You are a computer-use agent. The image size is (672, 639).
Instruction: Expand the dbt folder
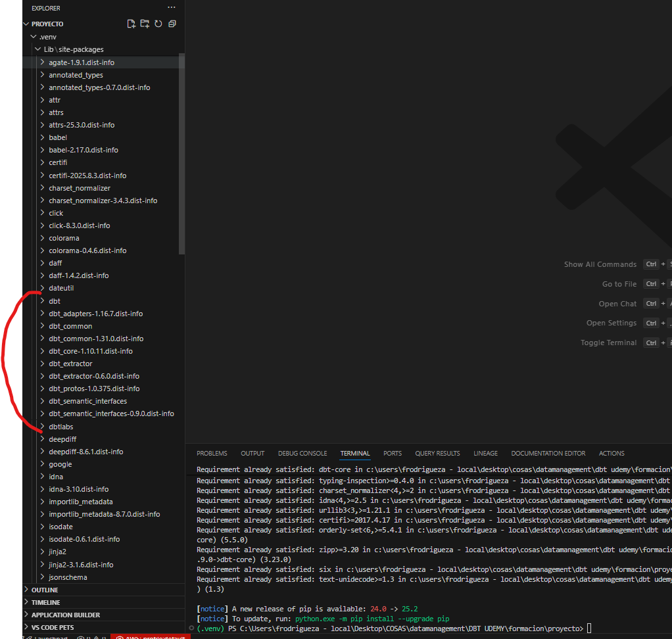(x=54, y=301)
